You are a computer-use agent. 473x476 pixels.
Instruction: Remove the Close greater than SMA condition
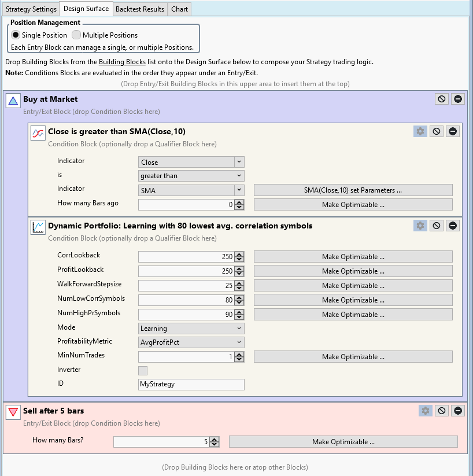tap(453, 131)
